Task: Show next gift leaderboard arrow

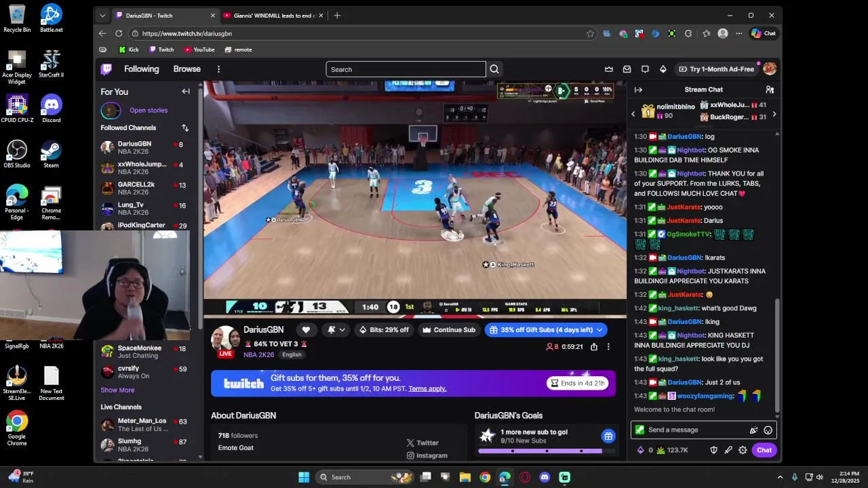Action: [774, 115]
